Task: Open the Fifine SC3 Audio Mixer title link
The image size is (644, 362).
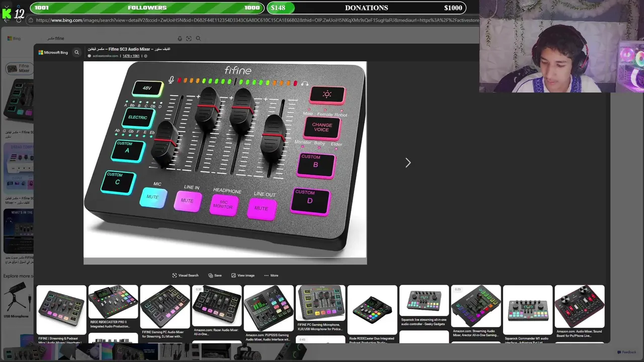Action: coord(129,49)
